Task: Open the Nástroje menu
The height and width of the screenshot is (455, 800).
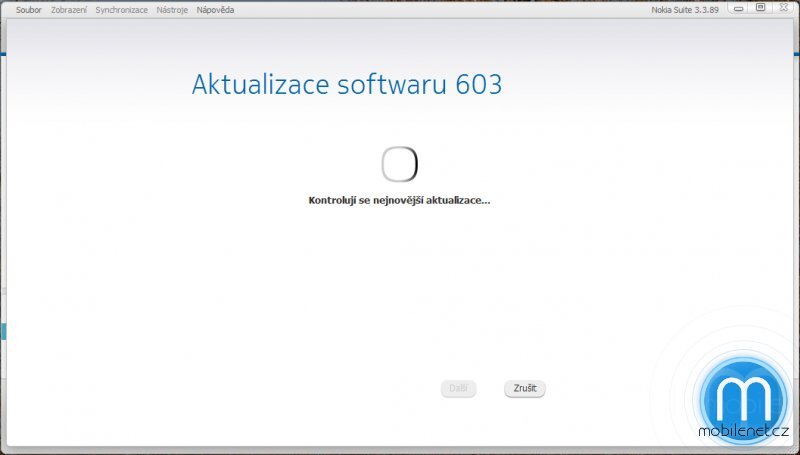Action: (x=172, y=9)
